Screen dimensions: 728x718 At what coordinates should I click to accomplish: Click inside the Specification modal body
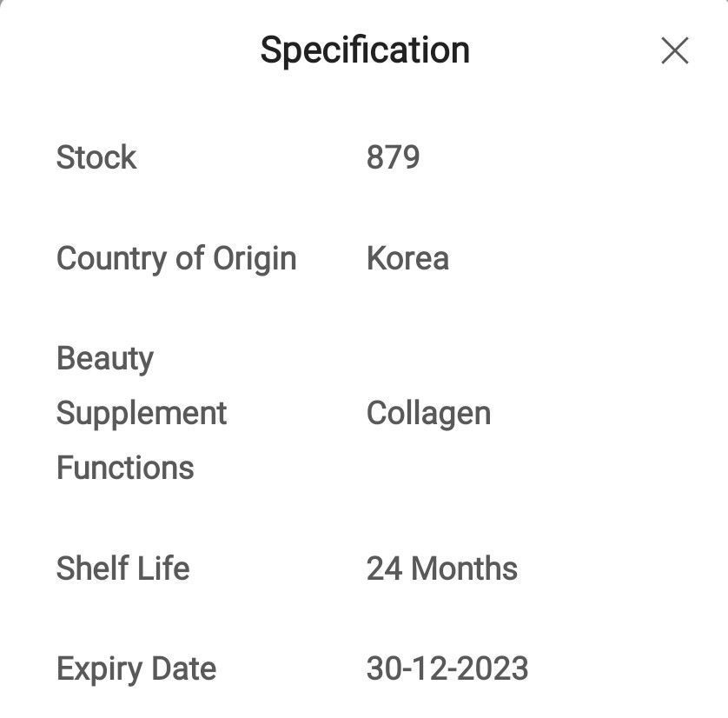[364, 513]
